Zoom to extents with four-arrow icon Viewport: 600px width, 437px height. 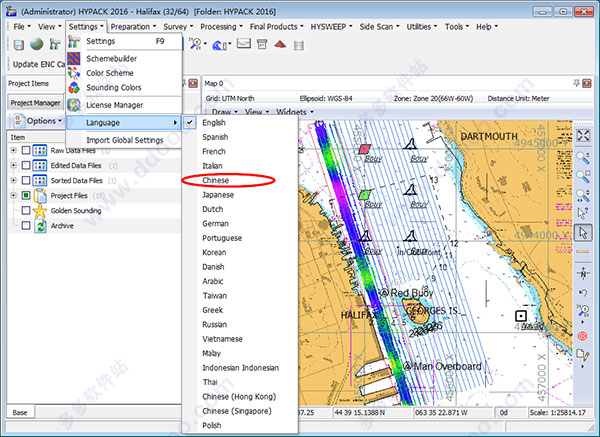point(583,135)
